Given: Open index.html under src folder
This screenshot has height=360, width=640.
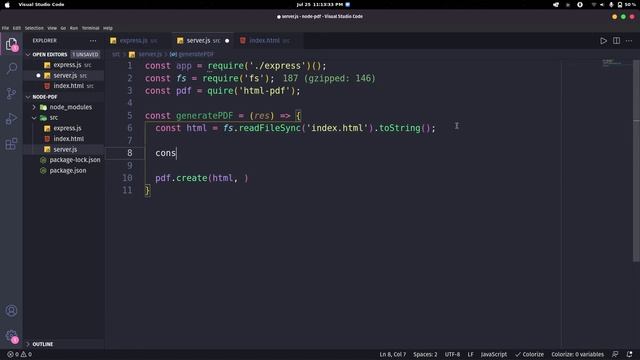Looking at the screenshot, I should tap(69, 139).
